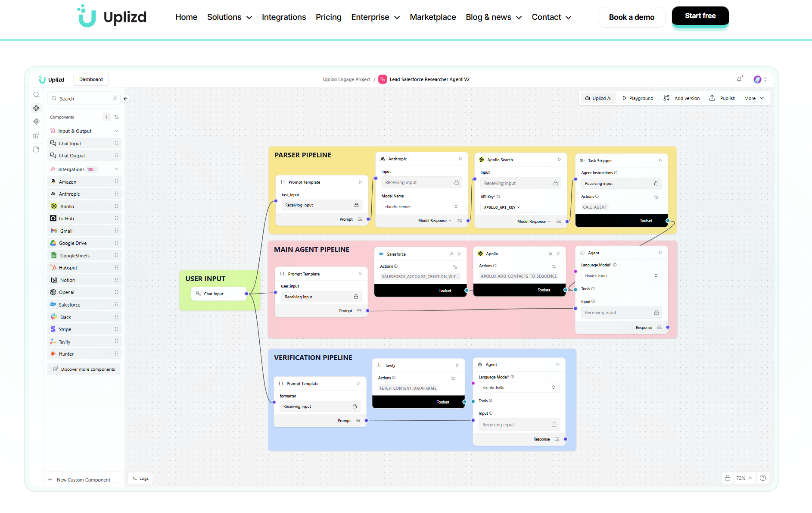
Task: Open the components icon in the left rail
Action: pyautogui.click(x=36, y=108)
